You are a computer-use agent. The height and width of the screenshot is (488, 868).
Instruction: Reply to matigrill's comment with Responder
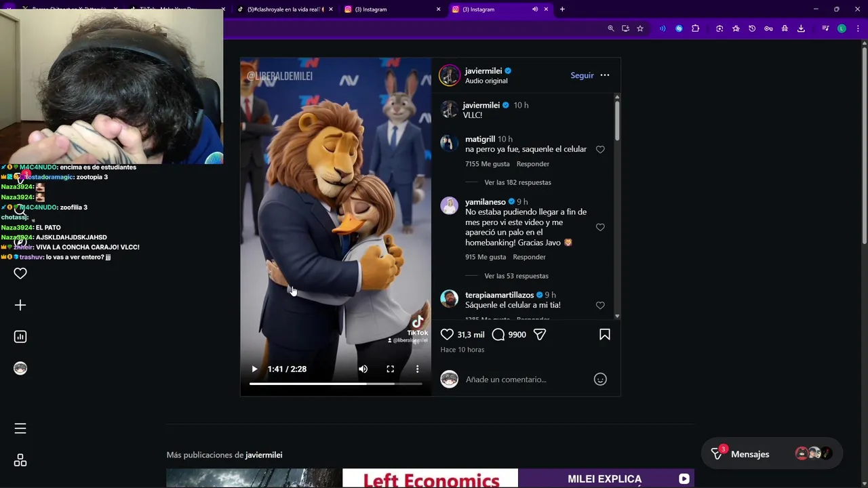533,164
